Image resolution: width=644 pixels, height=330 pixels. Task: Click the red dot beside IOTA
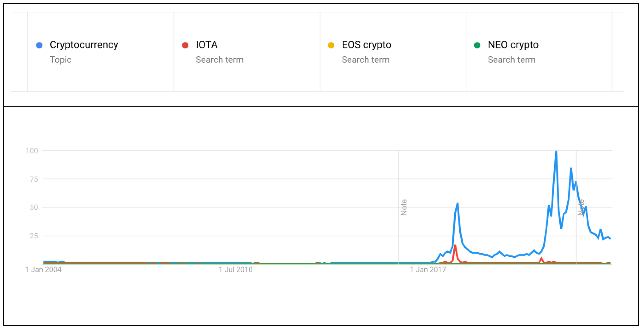point(185,45)
